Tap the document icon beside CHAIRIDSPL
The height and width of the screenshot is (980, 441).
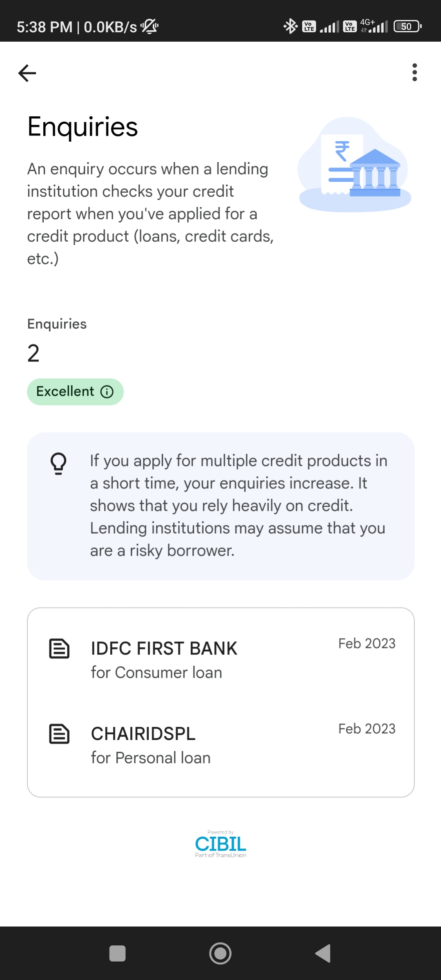point(59,734)
